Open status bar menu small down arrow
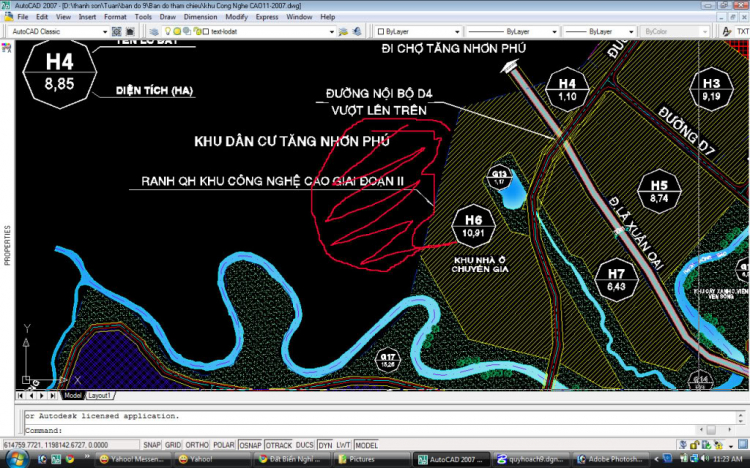This screenshot has width=750, height=468. 731,446
